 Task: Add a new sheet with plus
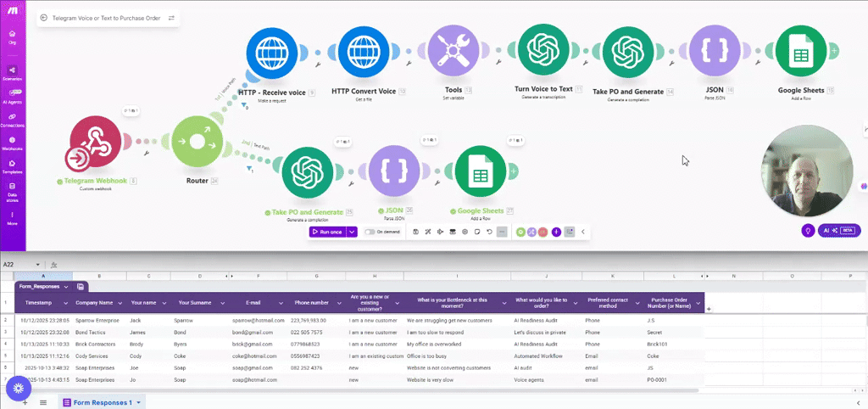[25, 402]
